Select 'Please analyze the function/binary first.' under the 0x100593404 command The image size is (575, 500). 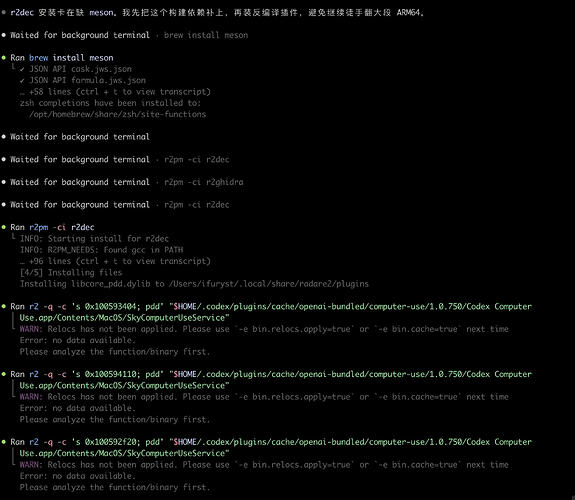(115, 352)
